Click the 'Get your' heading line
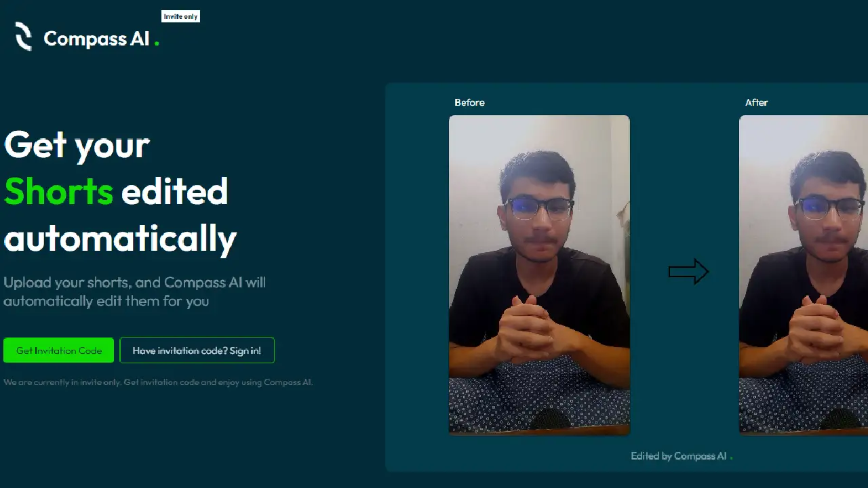 [x=77, y=145]
